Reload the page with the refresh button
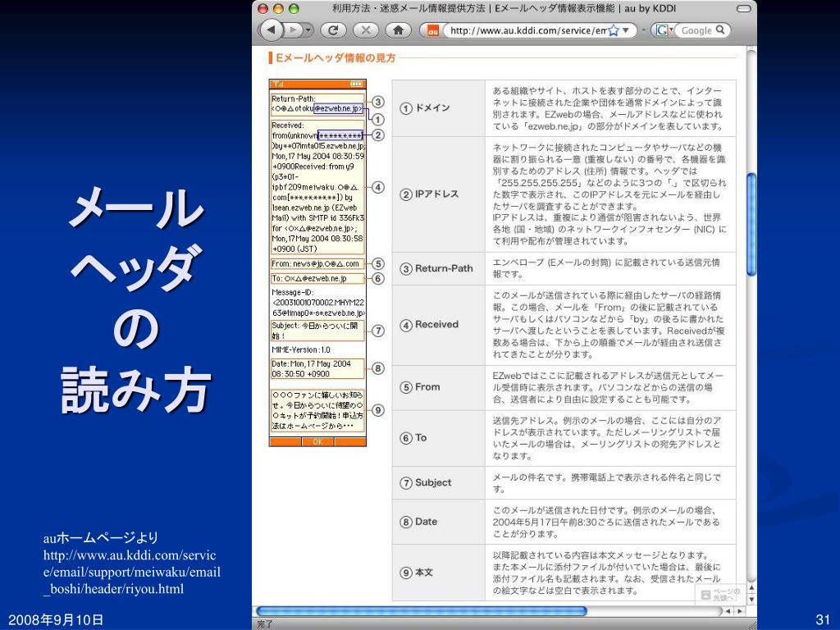This screenshot has height=630, width=840. [333, 30]
